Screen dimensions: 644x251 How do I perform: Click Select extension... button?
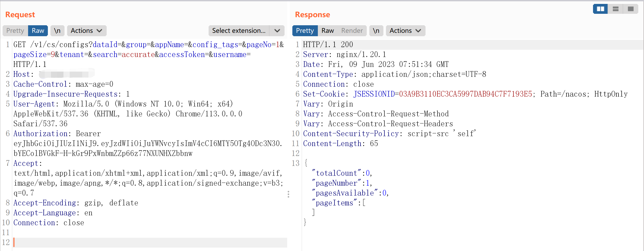click(x=239, y=31)
